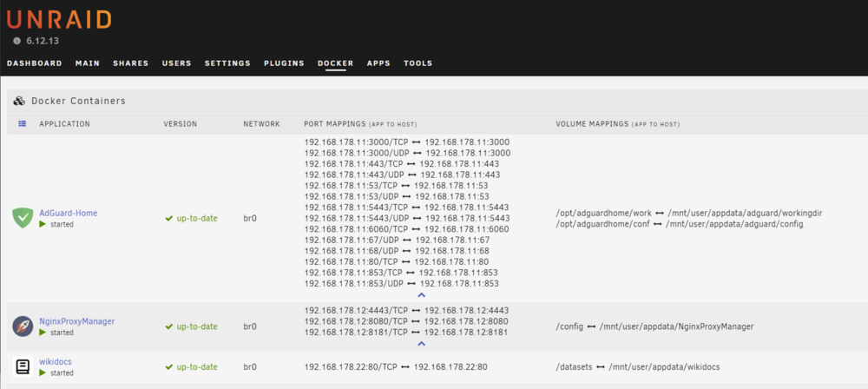The width and height of the screenshot is (868, 389).
Task: Toggle the list view icon beside APPLICATION
Action: point(23,124)
